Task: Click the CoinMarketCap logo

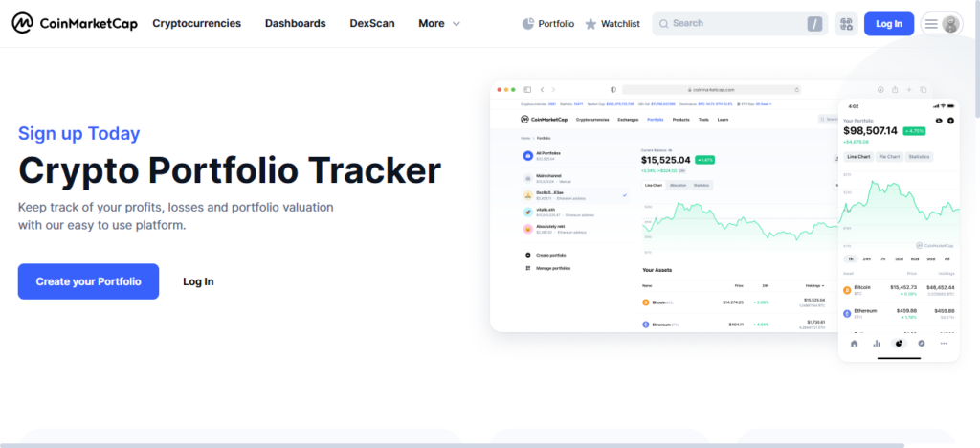Action: tap(75, 24)
